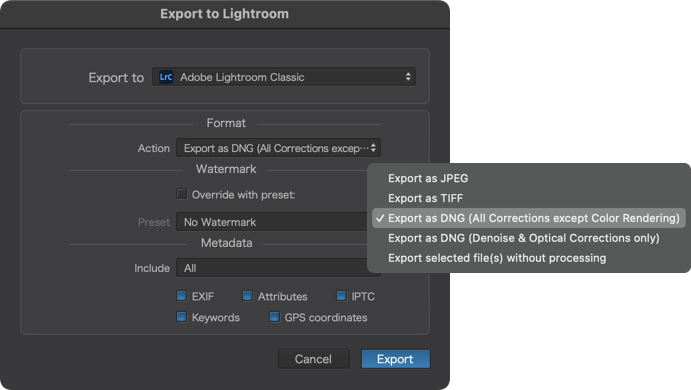The width and height of the screenshot is (691, 390).
Task: Click the Lightroom Classic LrC icon
Action: (166, 77)
